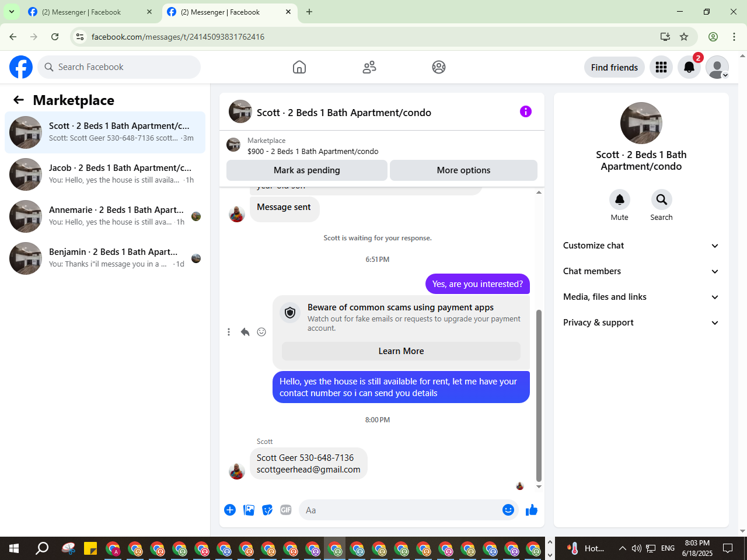Open the Friends icon in top navigation
Screen dimensions: 747x560
point(369,67)
